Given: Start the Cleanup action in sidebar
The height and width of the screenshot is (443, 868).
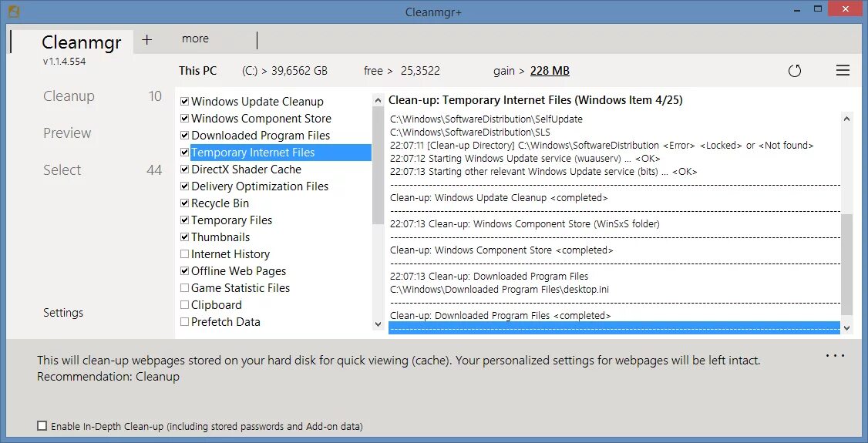Looking at the screenshot, I should pos(69,96).
